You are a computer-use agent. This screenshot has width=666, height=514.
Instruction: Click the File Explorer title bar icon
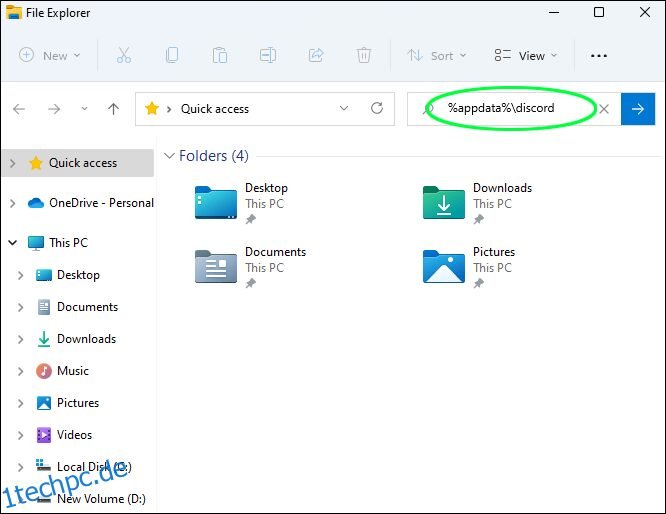[14, 12]
